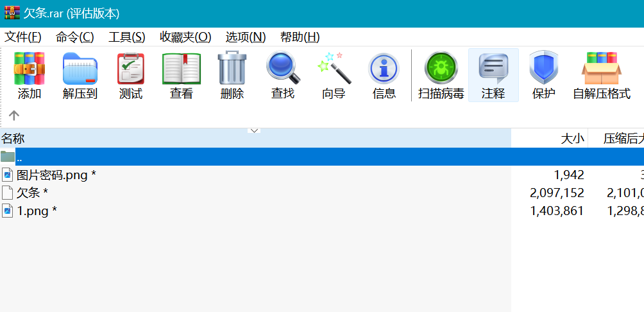Click the 1.png image file icon
The image size is (644, 312).
pyautogui.click(x=8, y=211)
